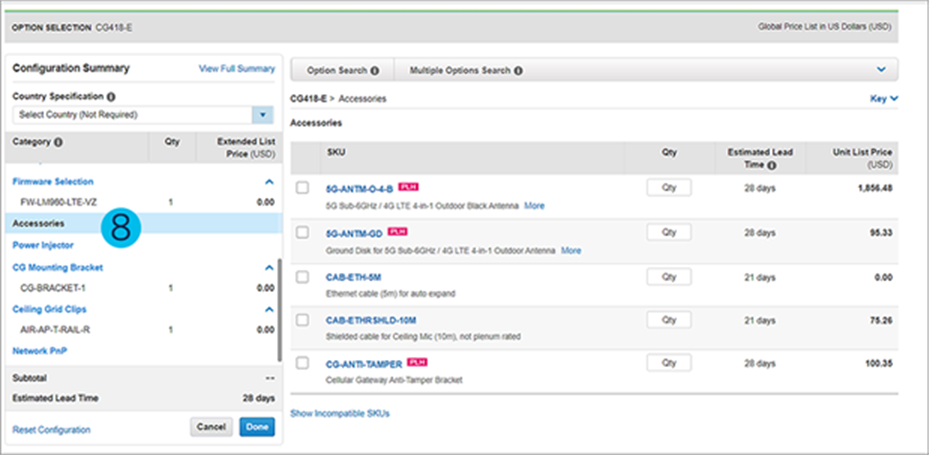Click the Qty field for 5G-ANTM-O-4-B

click(x=669, y=188)
